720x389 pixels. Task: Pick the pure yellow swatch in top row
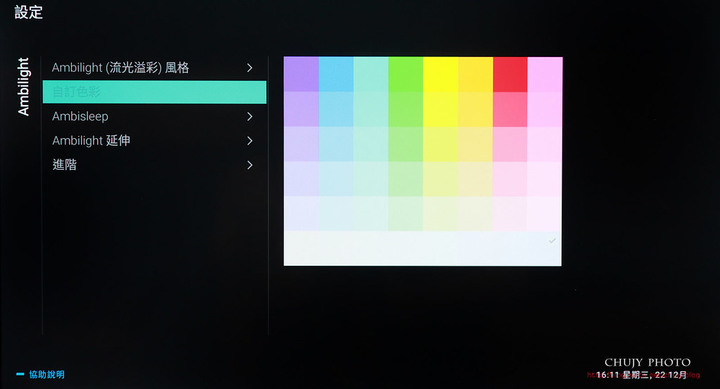point(441,74)
